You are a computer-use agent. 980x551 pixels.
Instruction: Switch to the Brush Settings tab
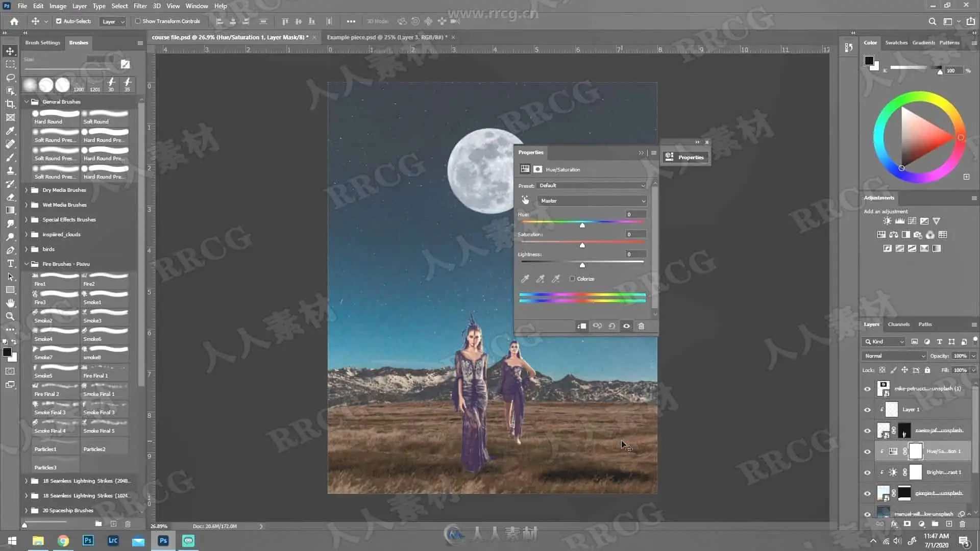tap(42, 43)
